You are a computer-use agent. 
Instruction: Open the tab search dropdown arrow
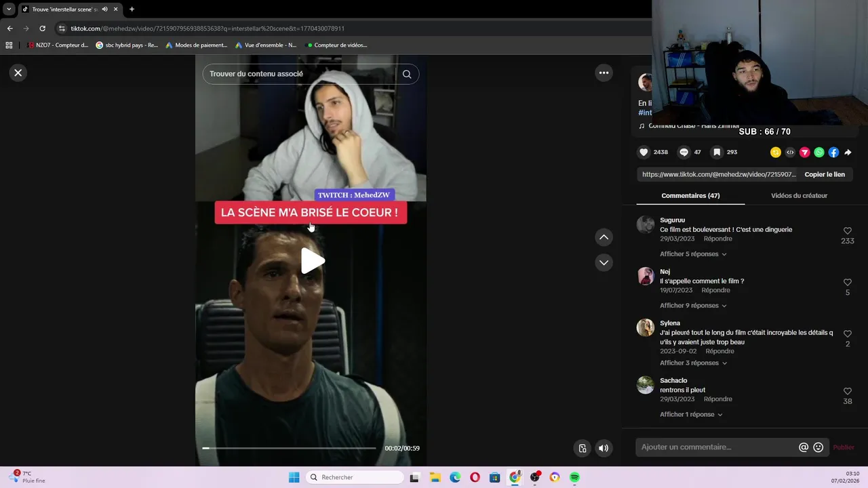pyautogui.click(x=9, y=9)
